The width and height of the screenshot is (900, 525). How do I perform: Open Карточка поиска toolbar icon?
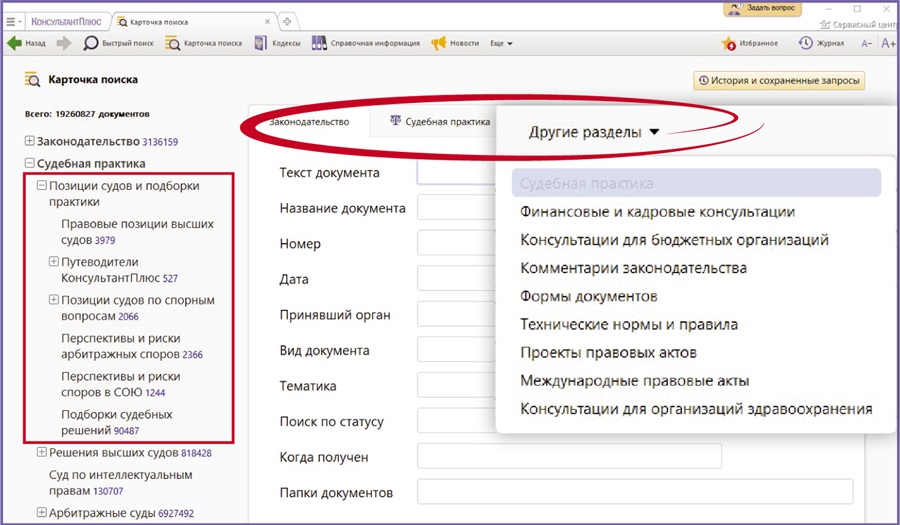coord(172,43)
